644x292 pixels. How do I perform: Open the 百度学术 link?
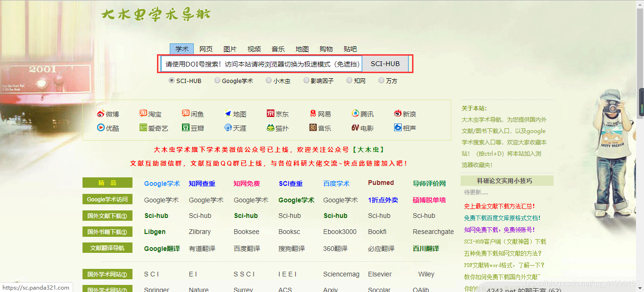(337, 184)
